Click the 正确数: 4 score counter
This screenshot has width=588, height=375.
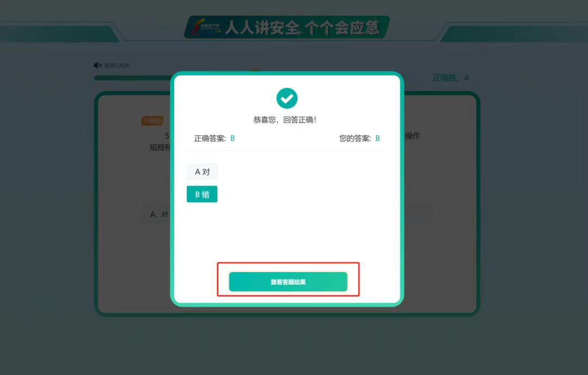[x=450, y=78]
